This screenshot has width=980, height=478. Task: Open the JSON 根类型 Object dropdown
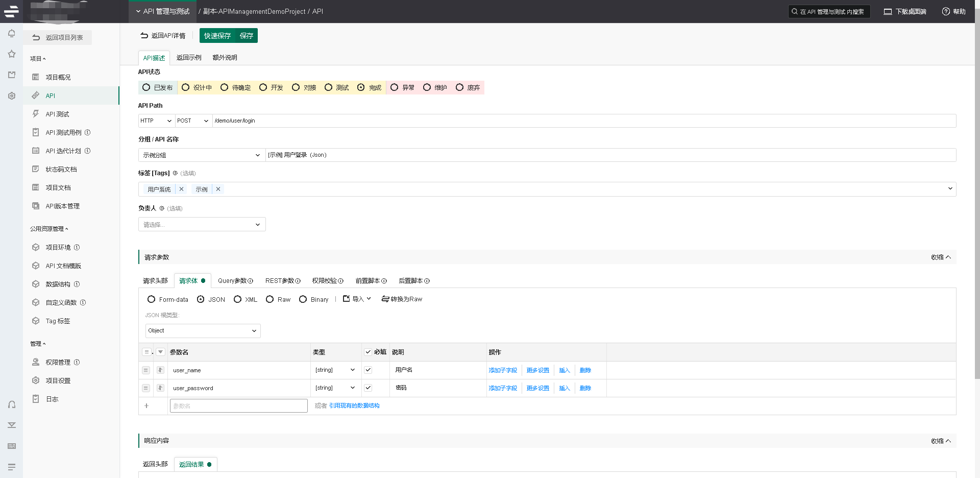point(202,330)
